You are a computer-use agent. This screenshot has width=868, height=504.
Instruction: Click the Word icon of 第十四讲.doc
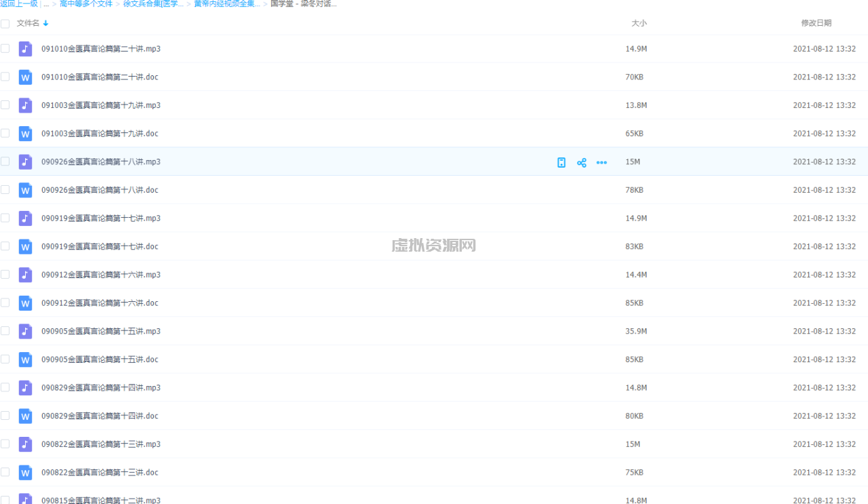tap(25, 416)
